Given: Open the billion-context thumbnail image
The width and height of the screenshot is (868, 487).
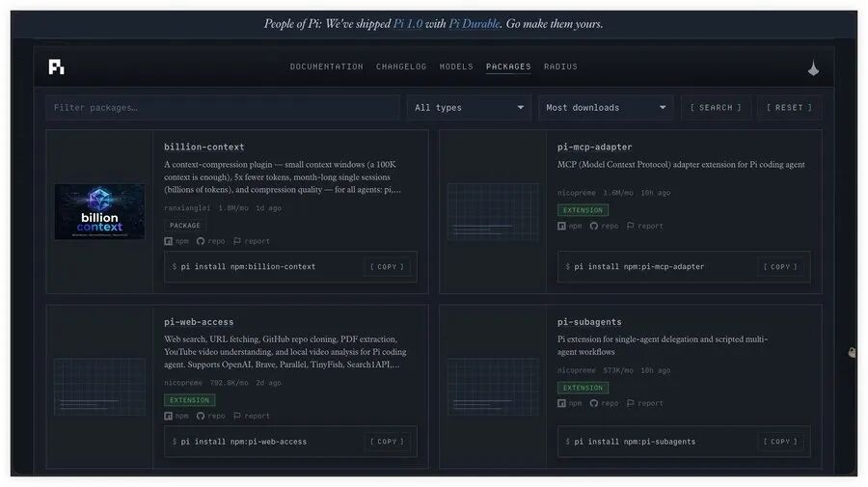Looking at the screenshot, I should coord(99,211).
